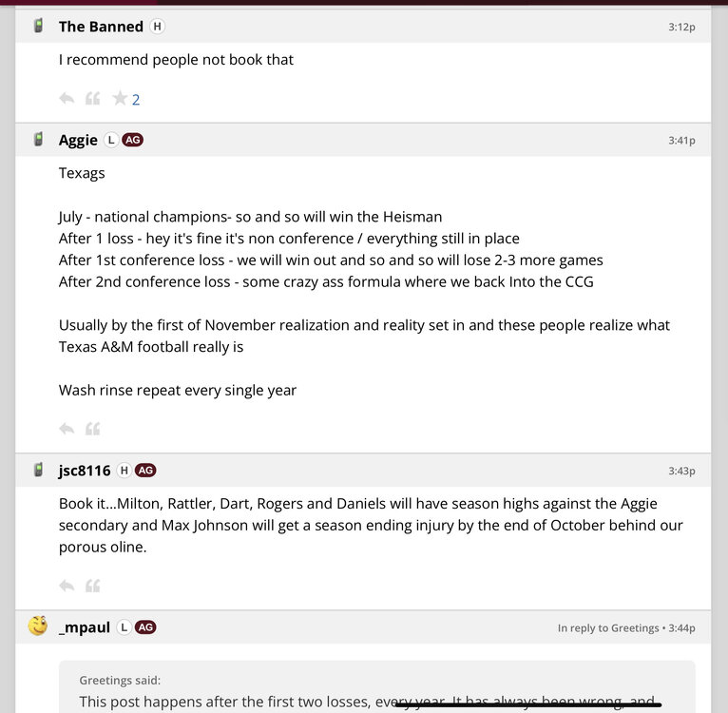Open The Banned's user profile
Screen dimensions: 728x713
pos(101,27)
